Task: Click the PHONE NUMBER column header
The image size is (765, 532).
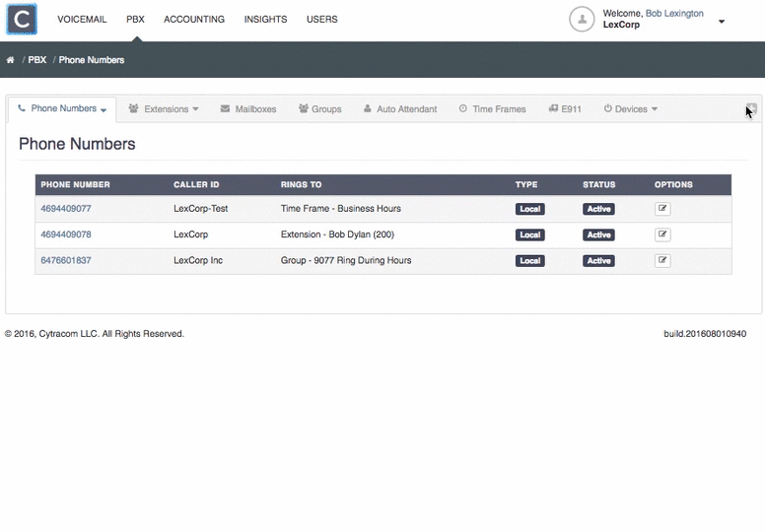Action: 75,185
